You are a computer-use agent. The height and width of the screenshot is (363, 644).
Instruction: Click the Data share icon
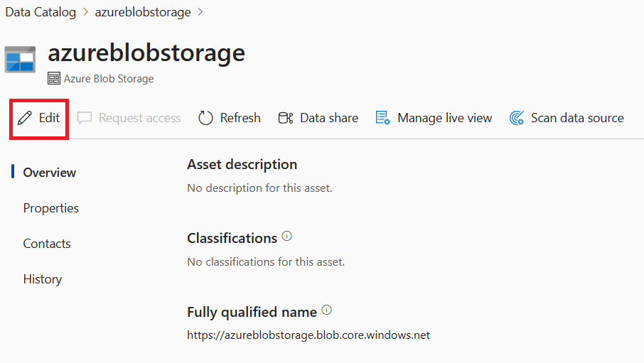point(286,118)
